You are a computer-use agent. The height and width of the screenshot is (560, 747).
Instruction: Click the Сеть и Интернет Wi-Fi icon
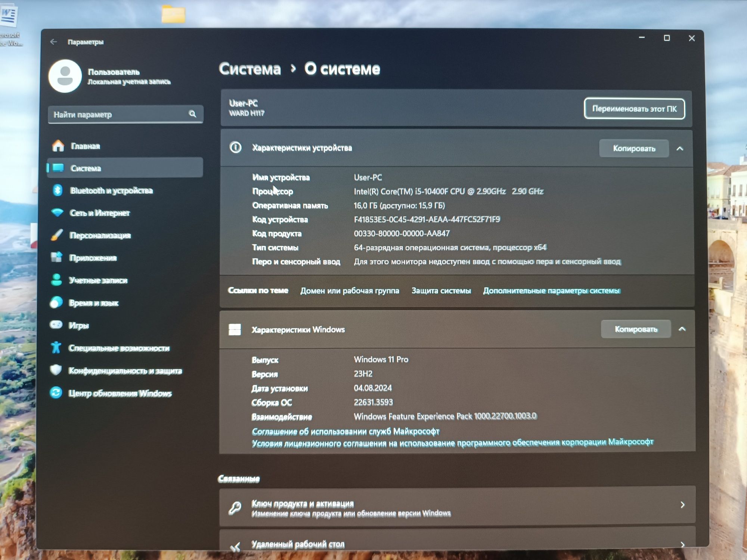[x=57, y=212]
